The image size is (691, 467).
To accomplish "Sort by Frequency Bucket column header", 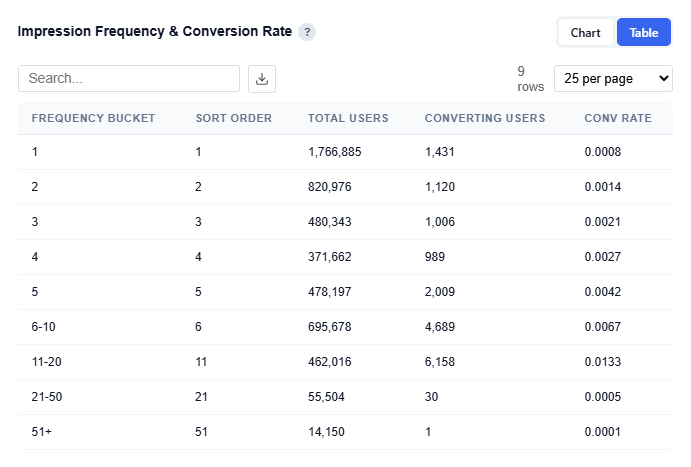I will point(93,118).
